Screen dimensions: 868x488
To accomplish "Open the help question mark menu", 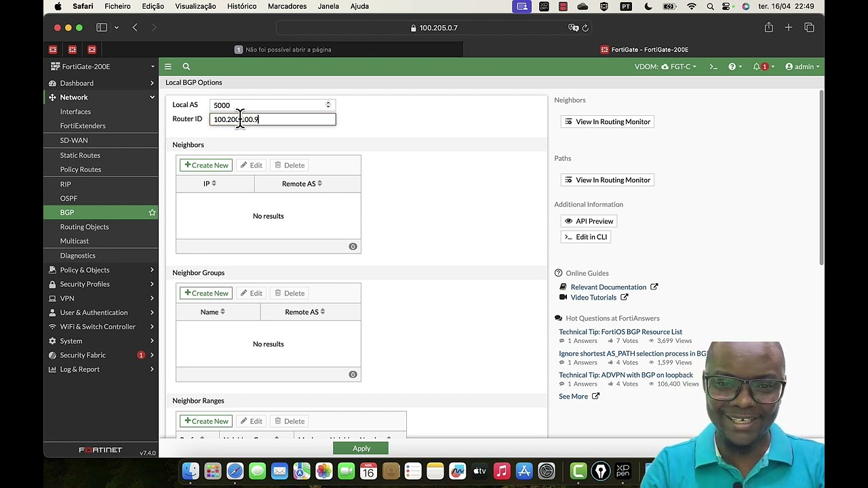I will tap(735, 66).
